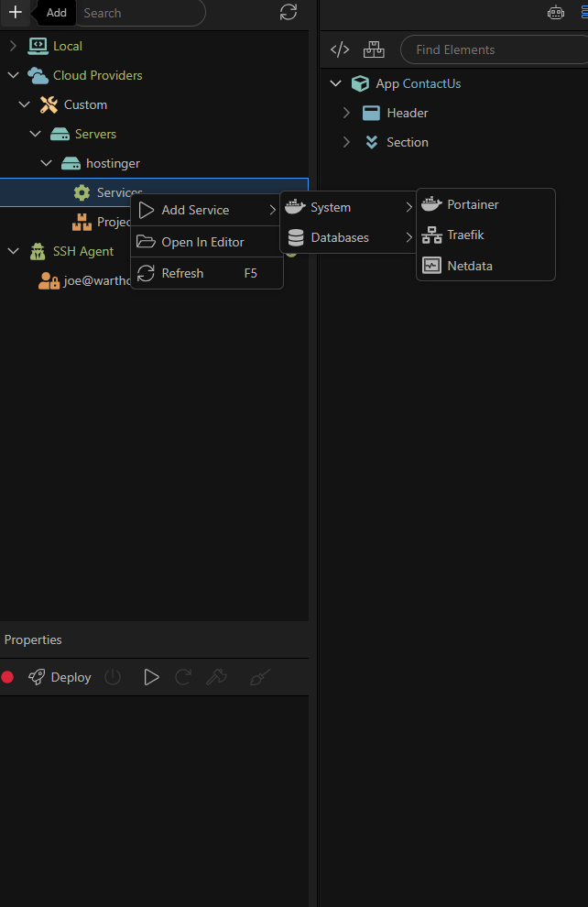Click the Servers icon
Viewport: 588px width, 907px height.
click(60, 134)
